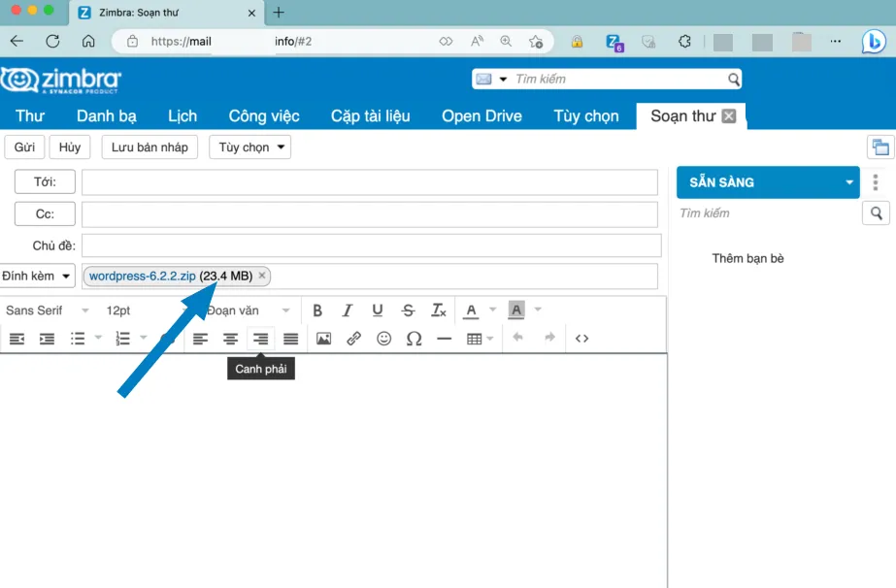Insert a special character with the Ω icon
This screenshot has height=588, width=896.
click(414, 339)
